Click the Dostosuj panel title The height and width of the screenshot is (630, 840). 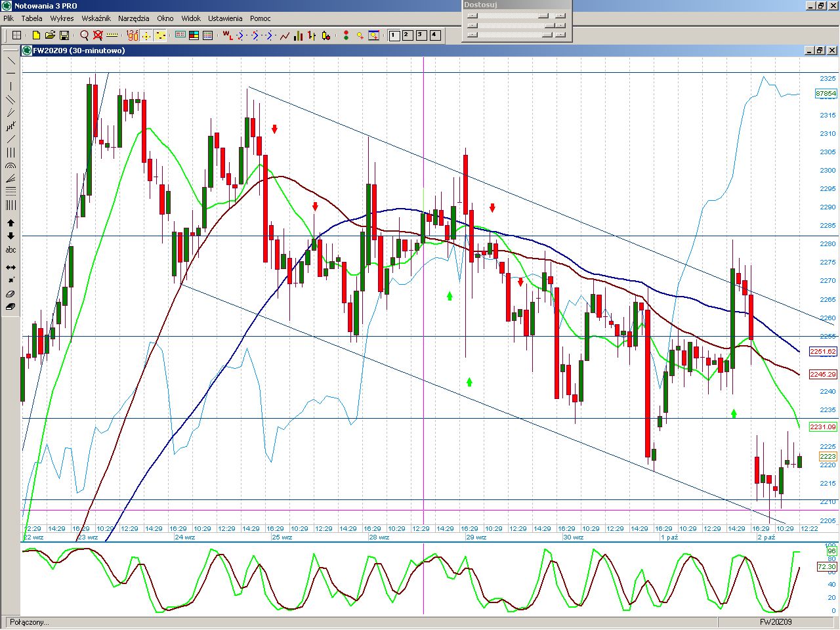[481, 5]
